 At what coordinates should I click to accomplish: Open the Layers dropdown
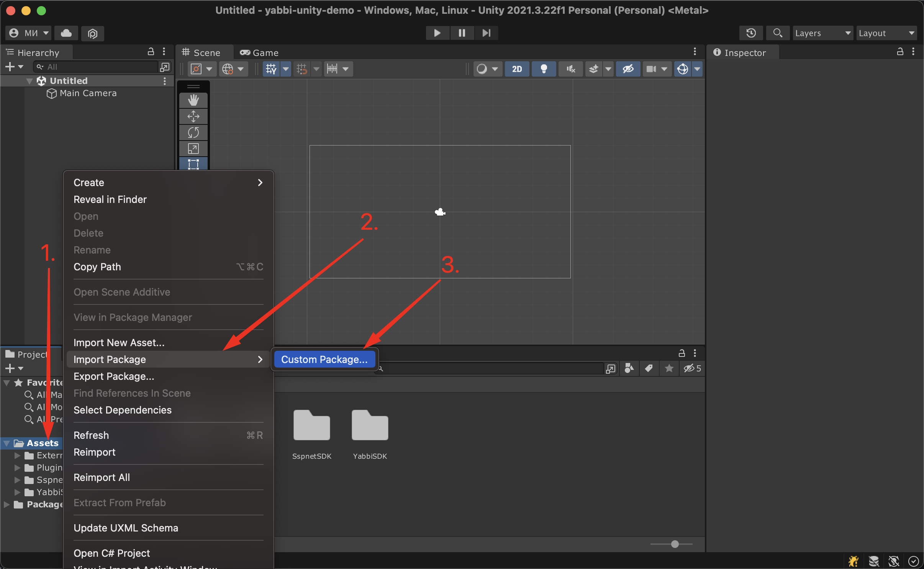(822, 33)
